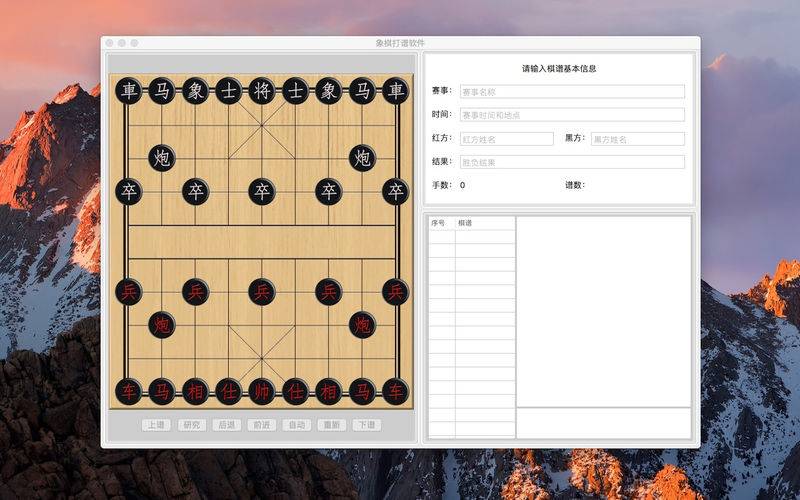Select the left red elephant 相
This screenshot has width=800, height=500.
tap(195, 391)
